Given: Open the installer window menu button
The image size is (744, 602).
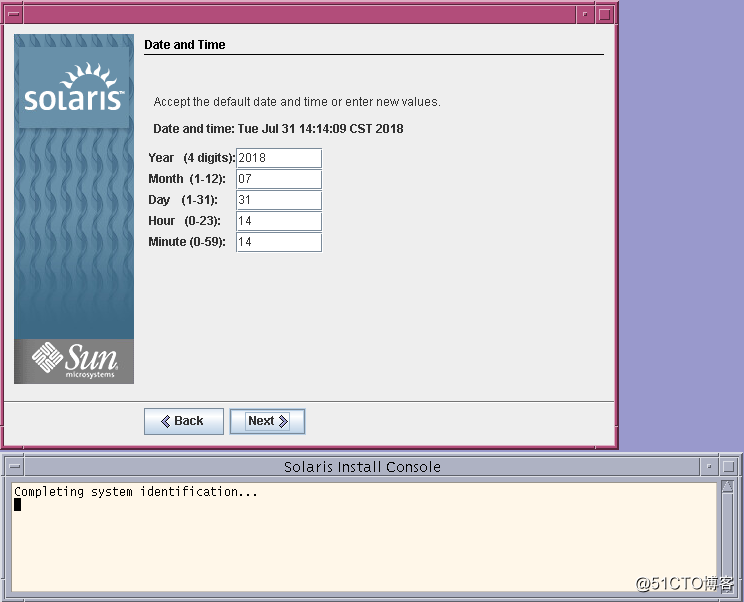Looking at the screenshot, I should (14, 14).
